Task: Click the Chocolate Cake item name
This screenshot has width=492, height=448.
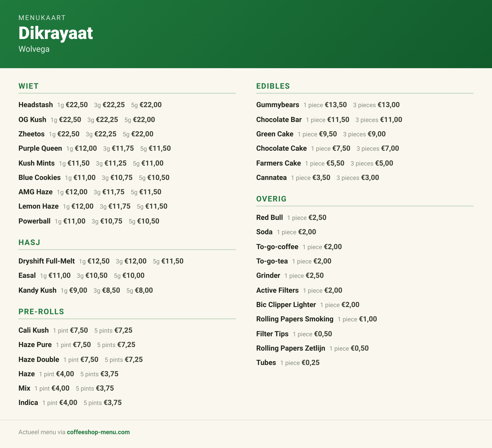Action: [281, 148]
